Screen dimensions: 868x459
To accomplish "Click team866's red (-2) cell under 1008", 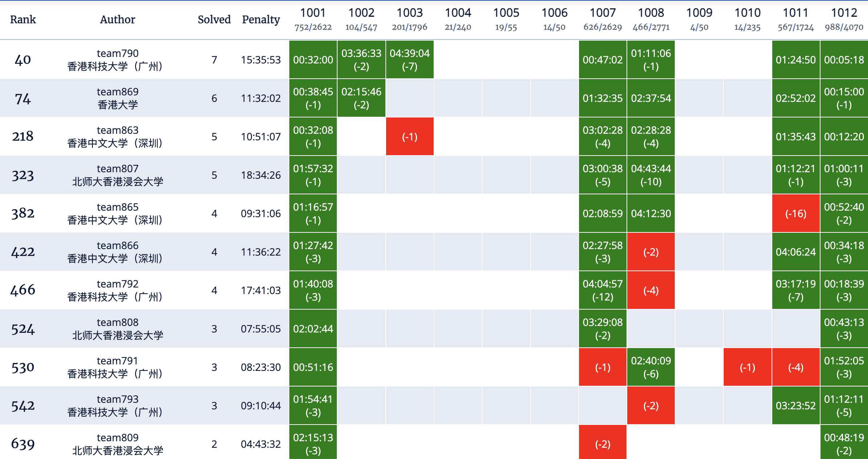I will point(651,252).
